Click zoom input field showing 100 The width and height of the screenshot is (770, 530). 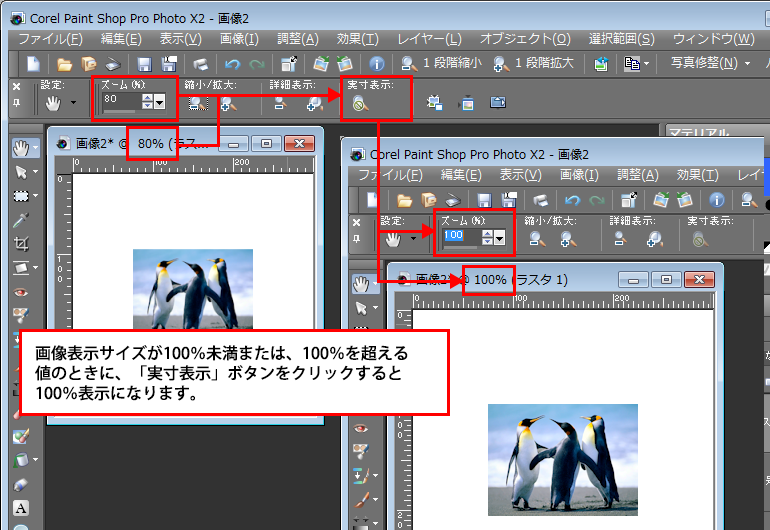coord(461,236)
